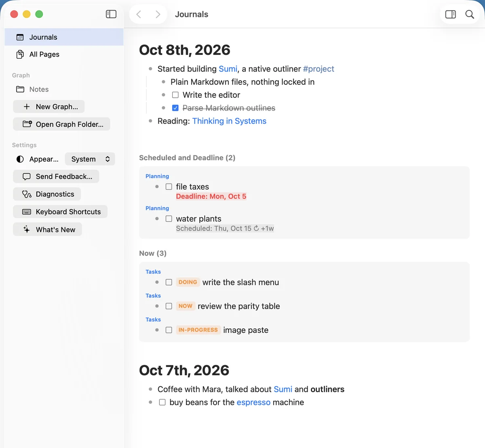Image resolution: width=485 pixels, height=448 pixels.
Task: Click the New Graph... button
Action: [x=49, y=107]
